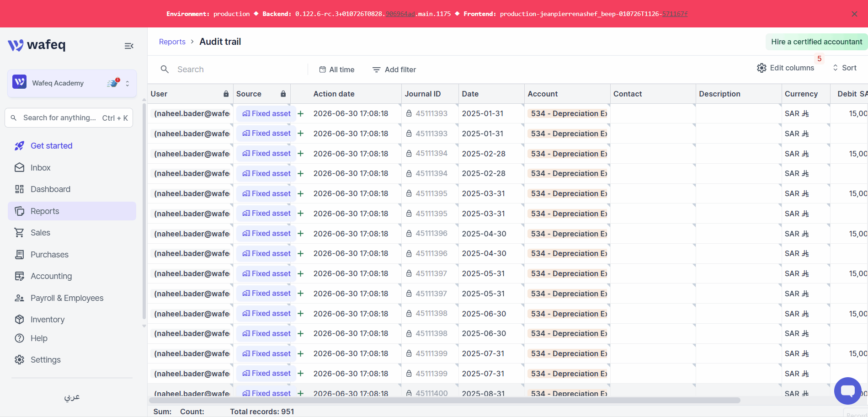Follow the Reports breadcrumb link
The width and height of the screenshot is (868, 417).
tap(172, 42)
